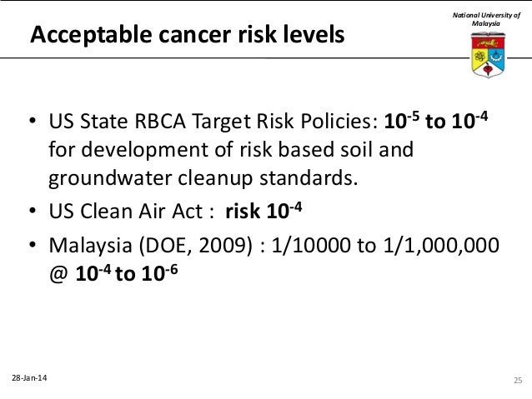Viewport: 532px width, 399px height.
Task: Click the slide date 28-Jan-14
Action: tap(29, 377)
